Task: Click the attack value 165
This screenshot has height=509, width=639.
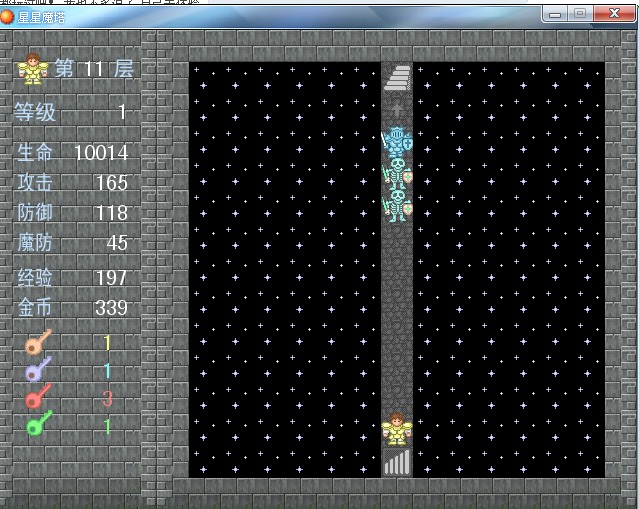Action: point(112,183)
